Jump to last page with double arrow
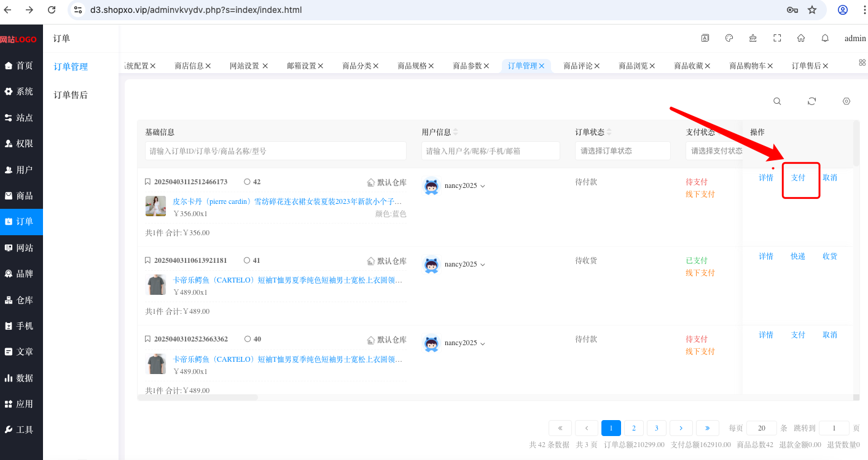Screen dimensions: 868x460 point(708,428)
